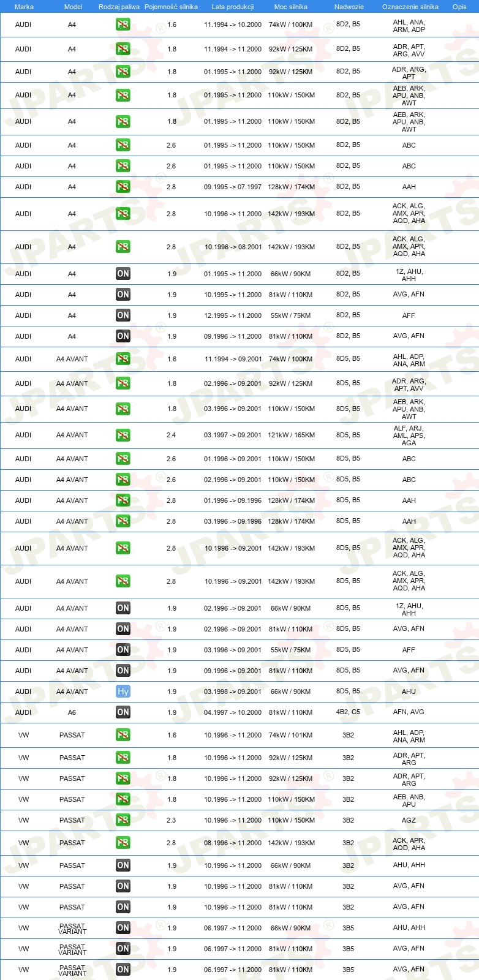Click the Opis column header
The width and height of the screenshot is (479, 980).
[x=459, y=7]
